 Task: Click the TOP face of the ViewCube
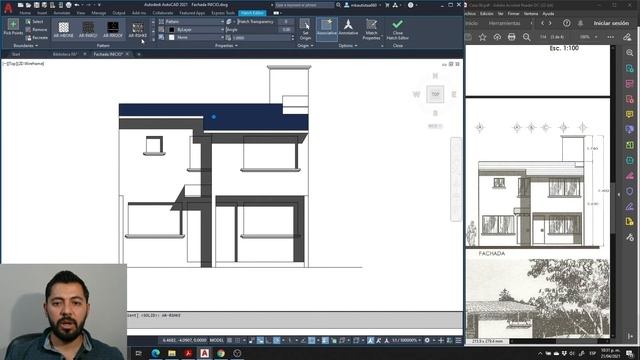coord(435,94)
